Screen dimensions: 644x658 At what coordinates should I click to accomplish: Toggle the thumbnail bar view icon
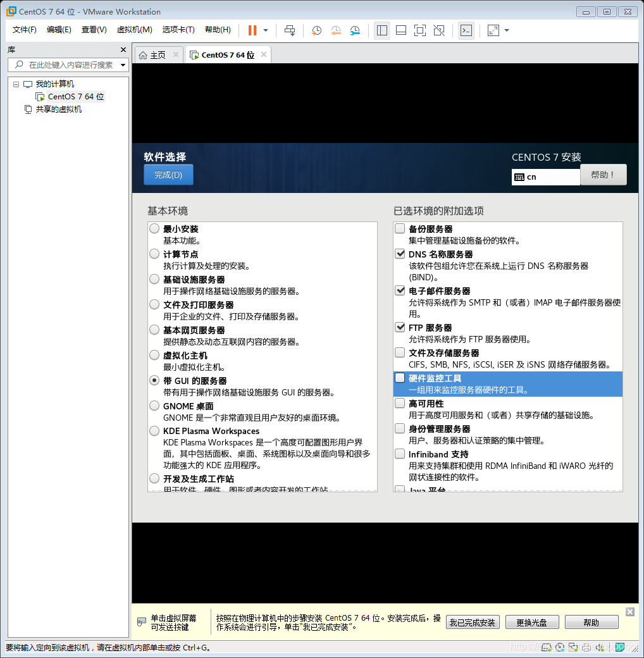401,30
